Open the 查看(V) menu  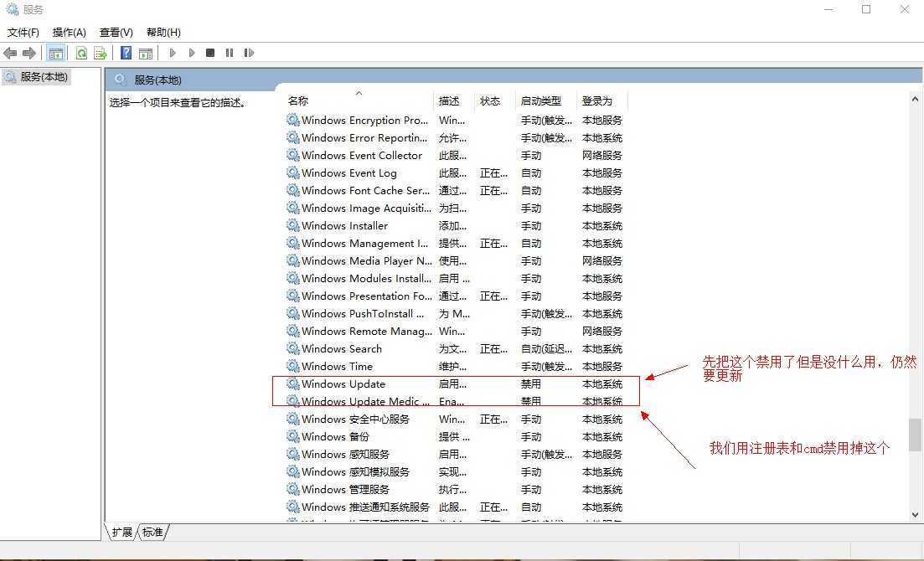(116, 33)
